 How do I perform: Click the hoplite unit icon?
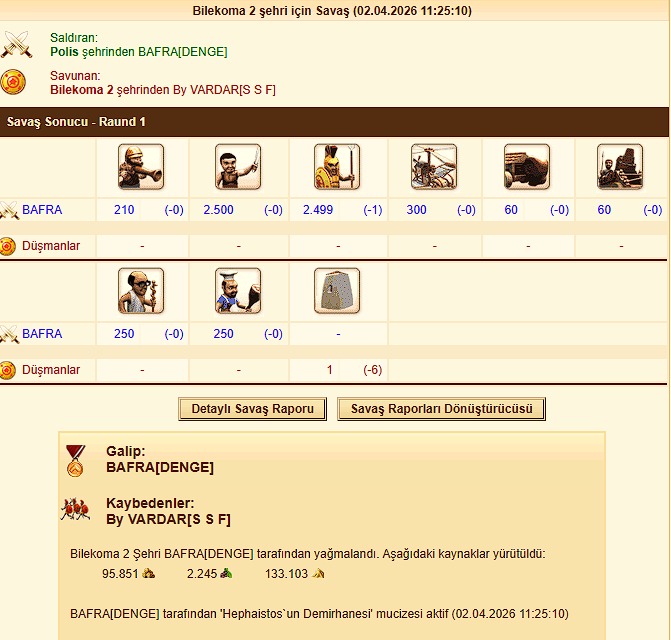coord(337,167)
